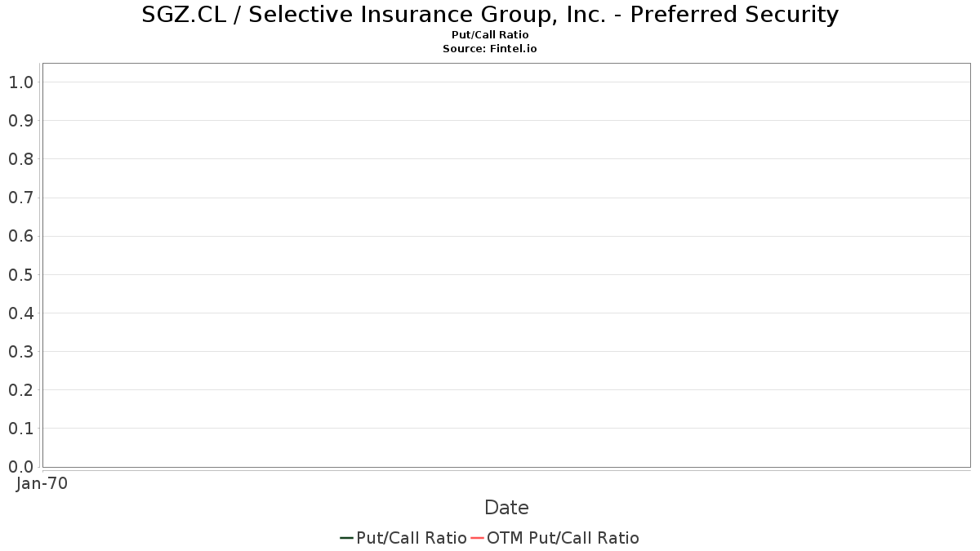Click the 0.7 y-axis label
Screen dimensions: 980x551
click(x=21, y=198)
